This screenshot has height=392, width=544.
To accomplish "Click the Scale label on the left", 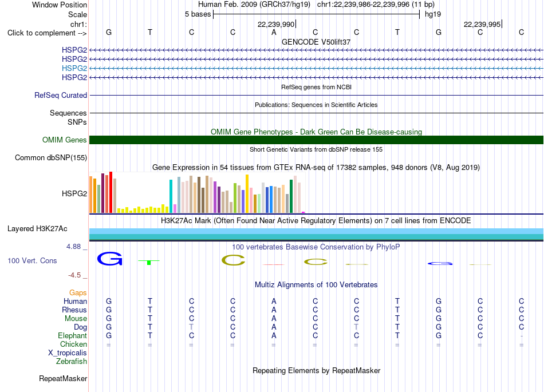I will 77,14.
